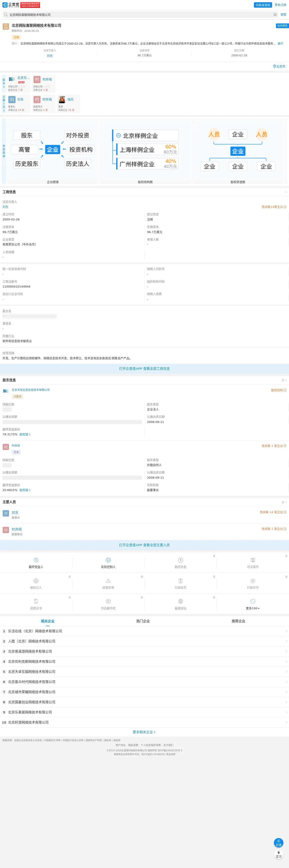Click the 搜索 button
Screen dimensions: 289x868
click(x=284, y=15)
